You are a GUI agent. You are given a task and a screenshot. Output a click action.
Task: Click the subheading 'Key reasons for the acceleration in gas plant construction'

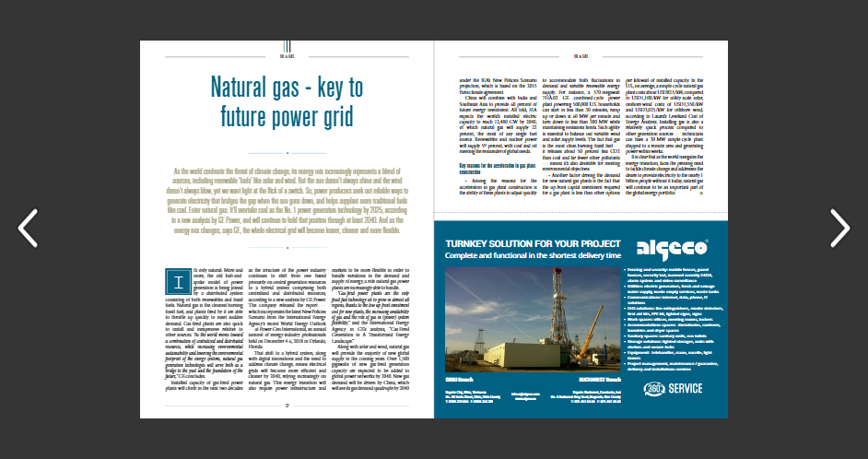pyautogui.click(x=498, y=169)
